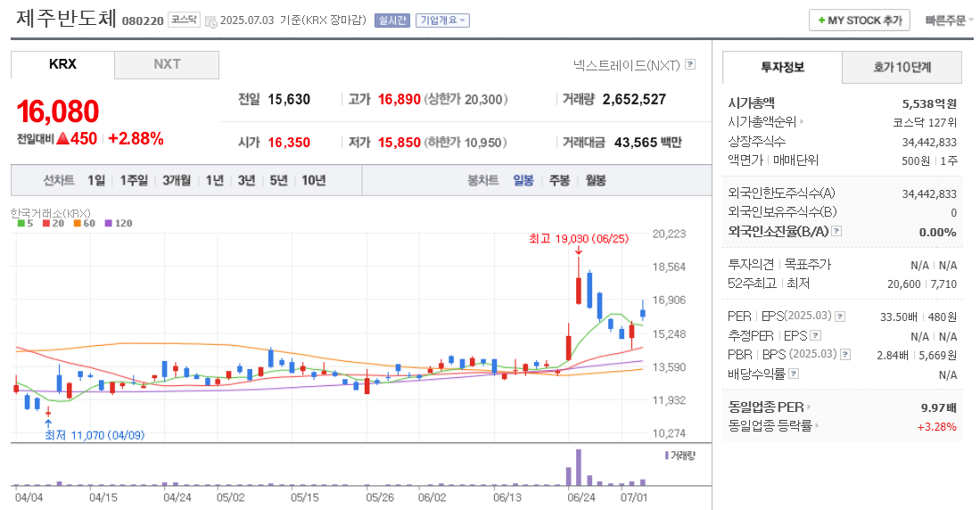Screen dimensions: 980x510
Task: Open help icon next to 외국인소진율(B/A)
Action: [x=836, y=231]
